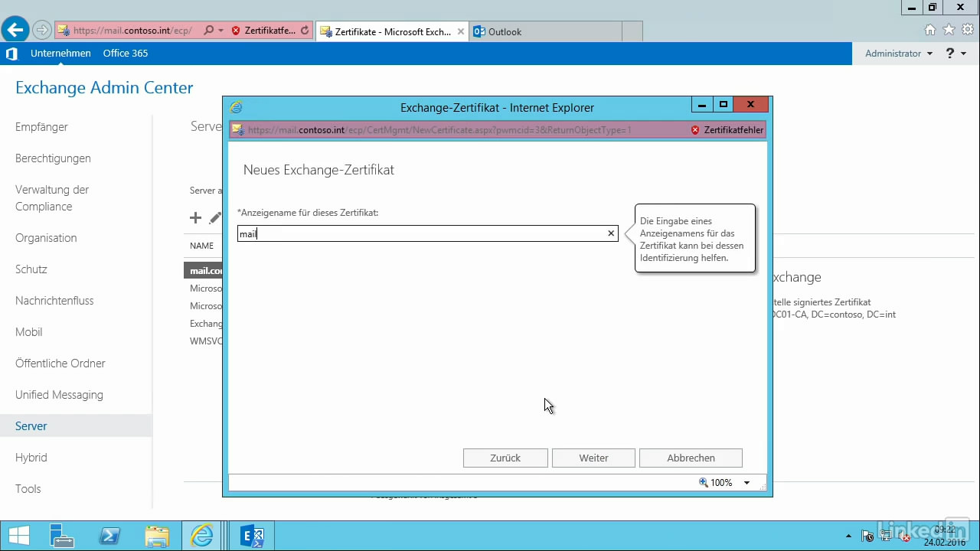Open a new blank browser tab
Screen dimensions: 980x551
[x=632, y=31]
